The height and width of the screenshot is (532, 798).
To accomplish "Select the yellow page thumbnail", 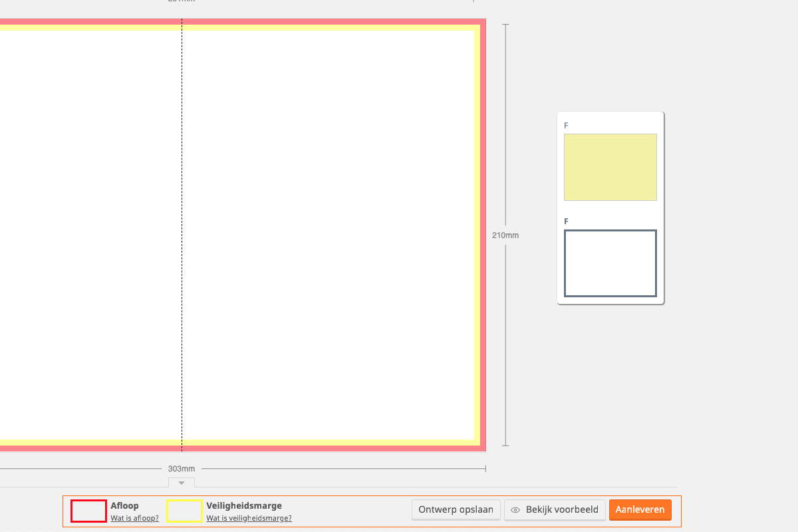I will [x=610, y=167].
